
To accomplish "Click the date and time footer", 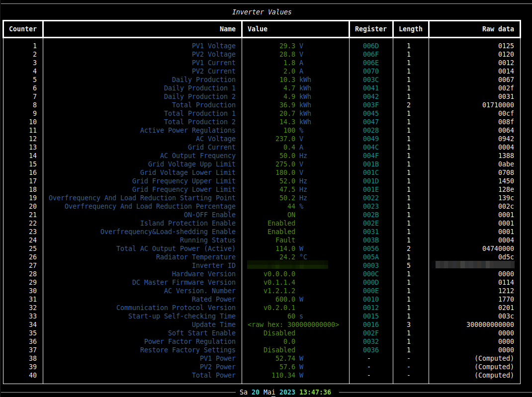I will 285,392.
